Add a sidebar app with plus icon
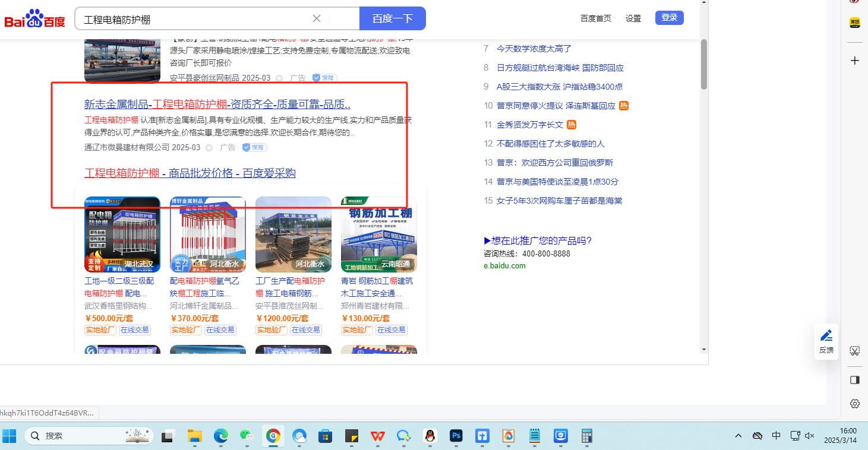This screenshot has width=868, height=450. [x=854, y=61]
